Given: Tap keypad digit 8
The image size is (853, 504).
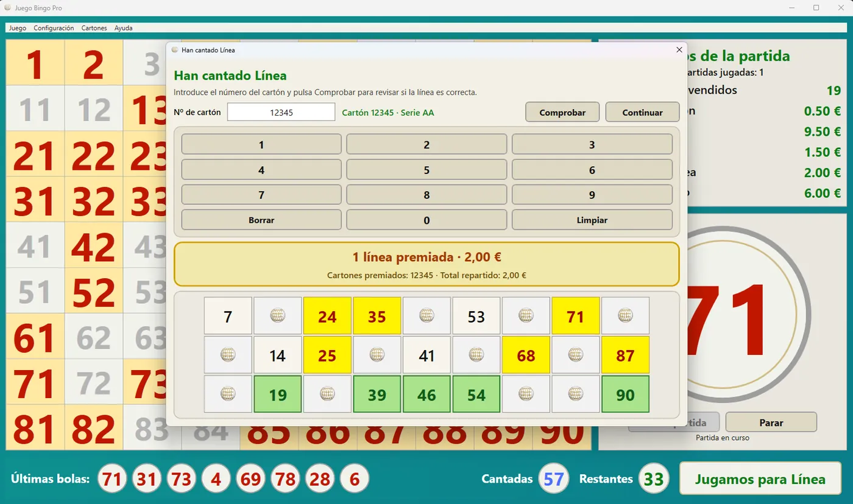Looking at the screenshot, I should pyautogui.click(x=426, y=195).
